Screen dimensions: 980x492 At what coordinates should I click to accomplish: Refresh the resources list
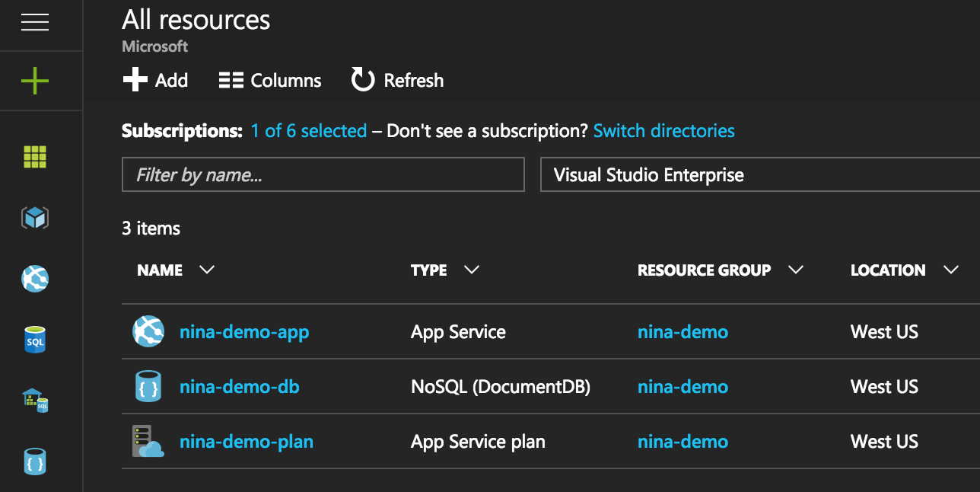point(397,80)
